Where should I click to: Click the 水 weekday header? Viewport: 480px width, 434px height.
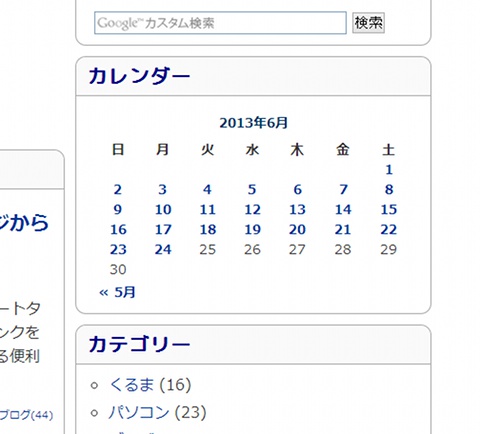pos(252,150)
